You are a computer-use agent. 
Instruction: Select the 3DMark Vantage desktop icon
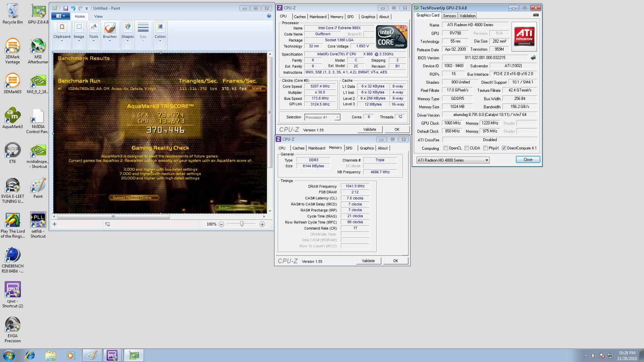click(12, 52)
